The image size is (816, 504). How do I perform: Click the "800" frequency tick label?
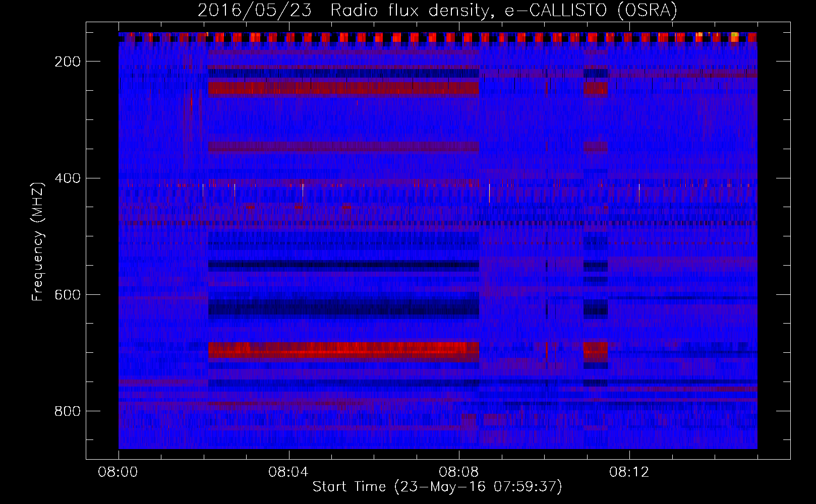pos(67,411)
